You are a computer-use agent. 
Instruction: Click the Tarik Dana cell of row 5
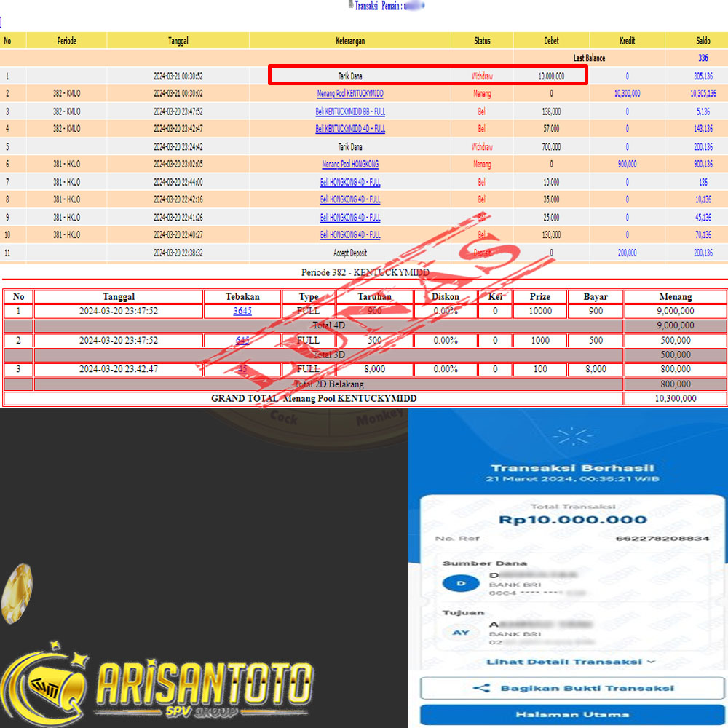[350, 147]
